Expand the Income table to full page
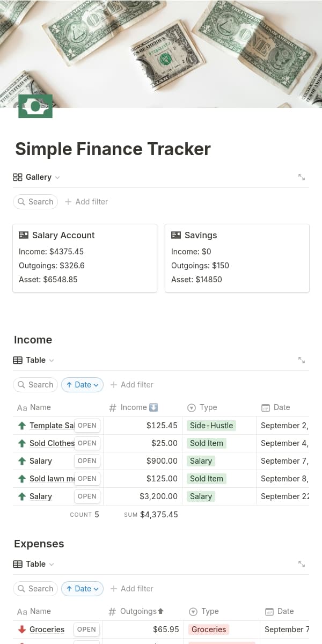Screen dimensions: 322x644 302,360
